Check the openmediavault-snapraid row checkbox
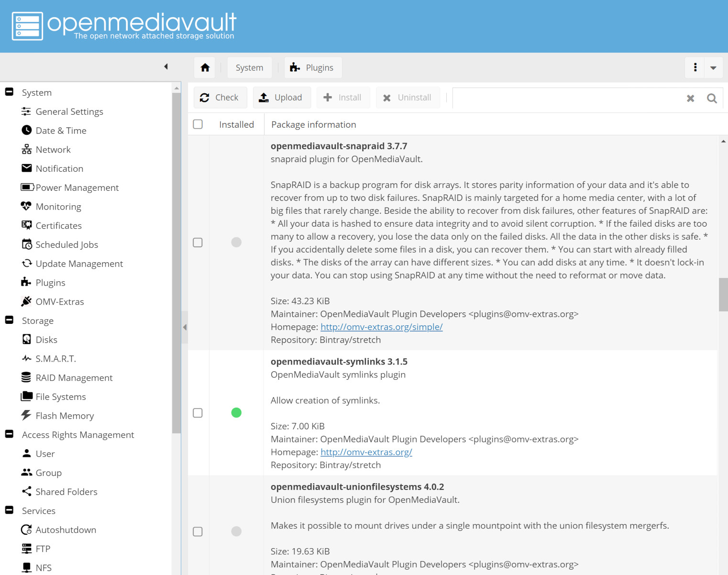This screenshot has width=728, height=575. pyautogui.click(x=198, y=243)
